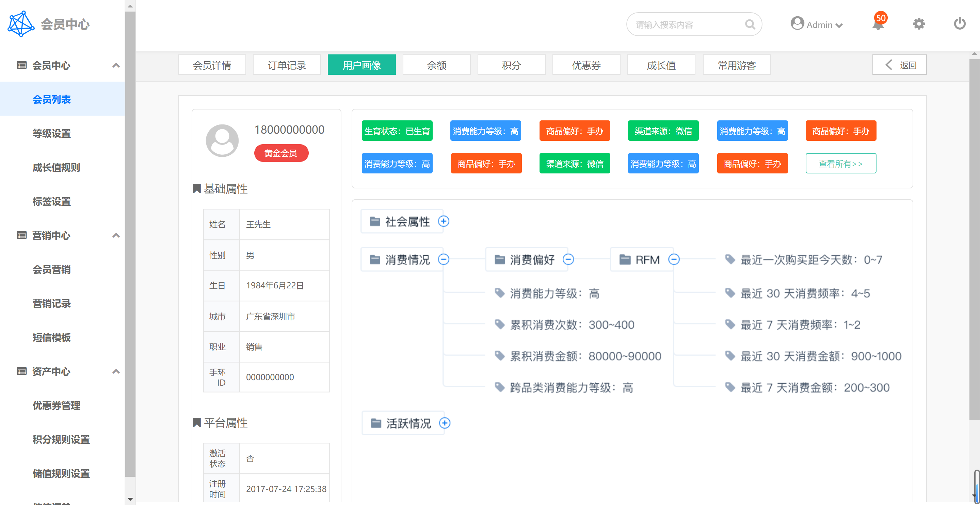Click the 会员中心 logo icon
The image size is (980, 505).
click(x=21, y=24)
